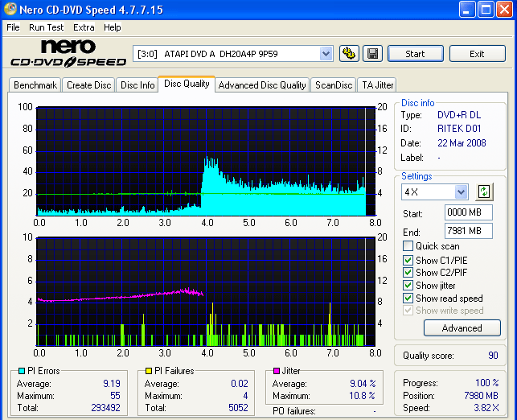This screenshot has width=517, height=420.
Task: Click the Nero CD-DVD Speed logo
Action: click(68, 53)
